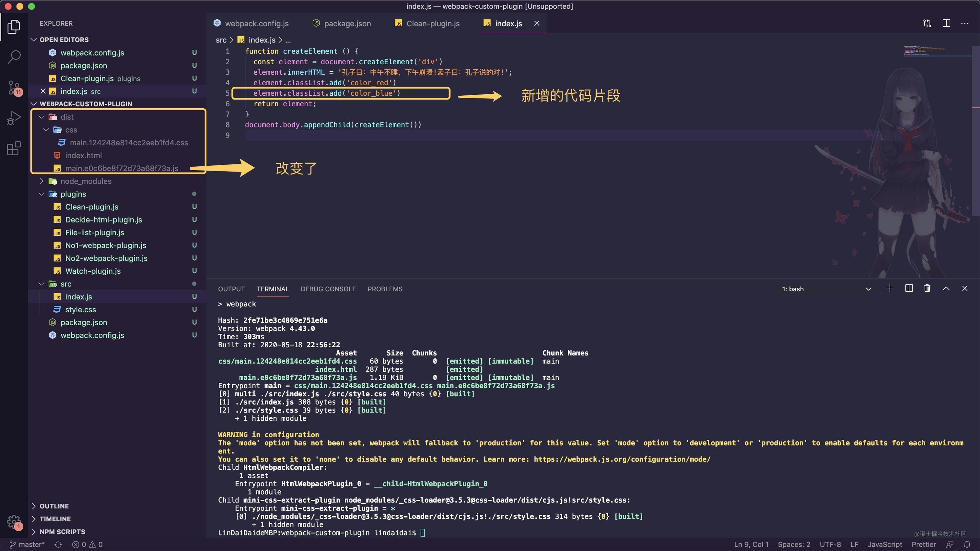Click the 'Ln 9, Col 1' status item
This screenshot has width=980, height=551.
tap(751, 545)
